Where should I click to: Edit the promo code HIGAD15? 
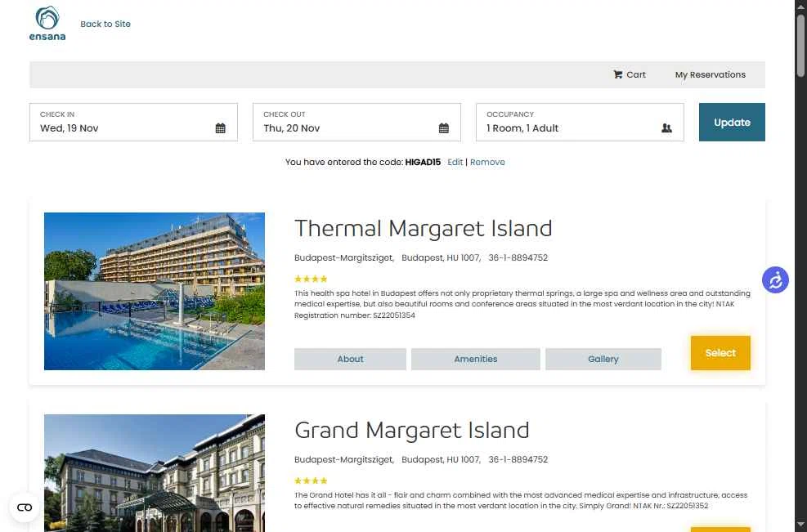click(455, 162)
